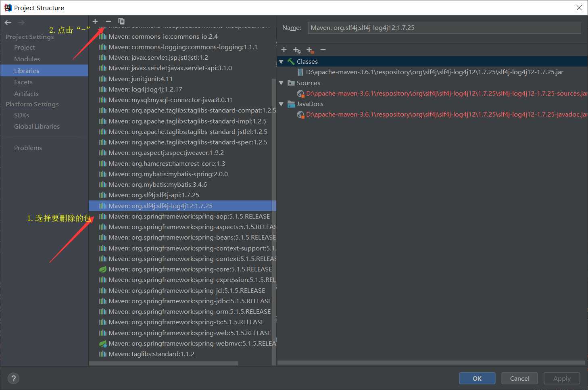Open Global Libraries section

pos(37,126)
